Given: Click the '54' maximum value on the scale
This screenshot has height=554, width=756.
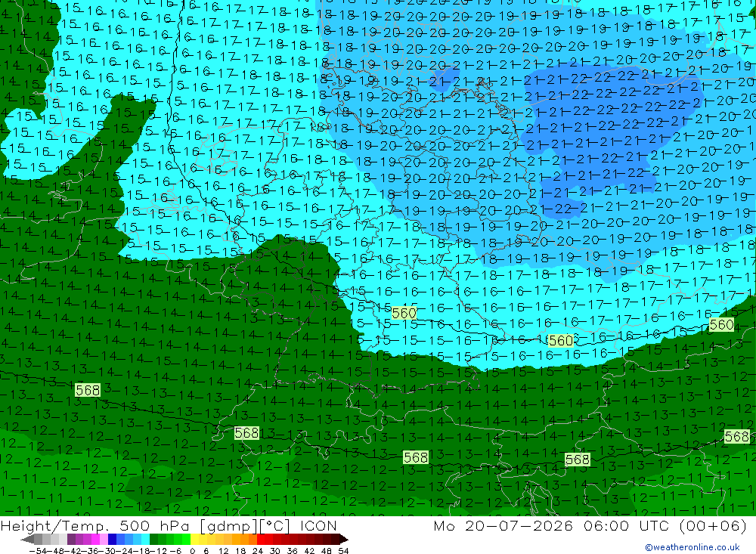Looking at the screenshot, I should click(343, 551).
